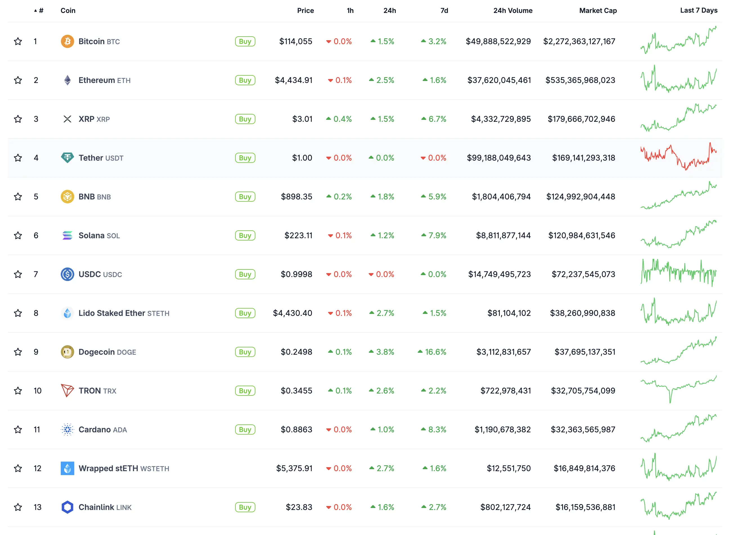Select the Solana SOL logo icon
The height and width of the screenshot is (535, 756).
tap(67, 235)
